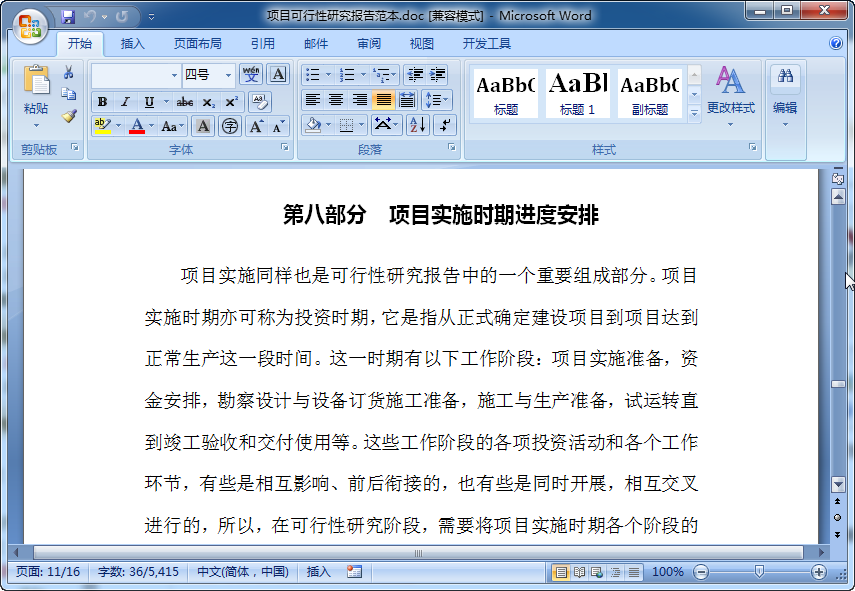
Task: Switch to Full Screen Reading view
Action: pyautogui.click(x=579, y=572)
